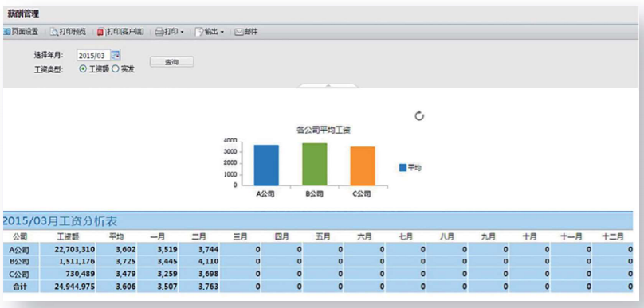Screen dimensions: 644x308
Task: Click the 查询 button
Action: [x=171, y=62]
